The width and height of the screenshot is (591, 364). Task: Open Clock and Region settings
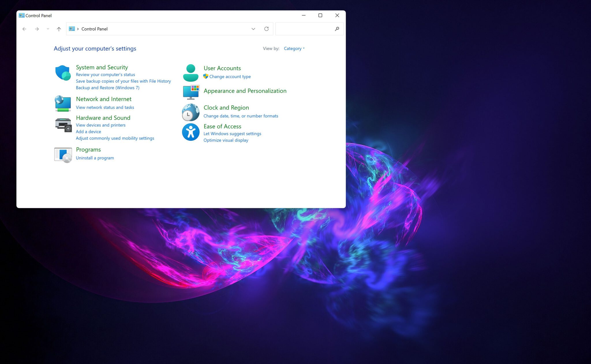coord(226,107)
